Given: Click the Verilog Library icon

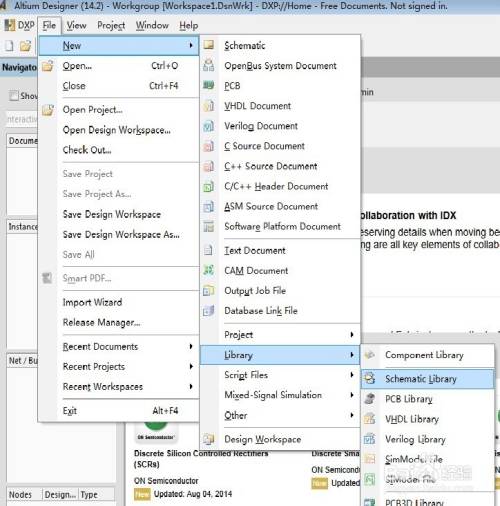Looking at the screenshot, I should click(x=370, y=439).
